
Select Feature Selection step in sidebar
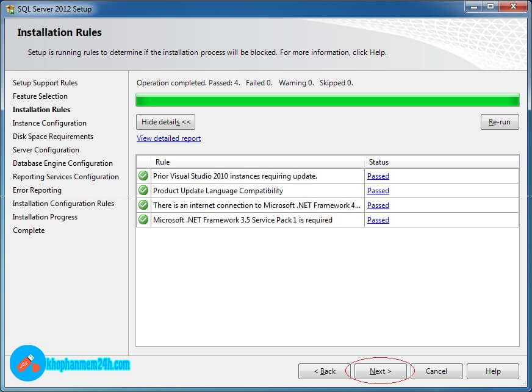40,96
